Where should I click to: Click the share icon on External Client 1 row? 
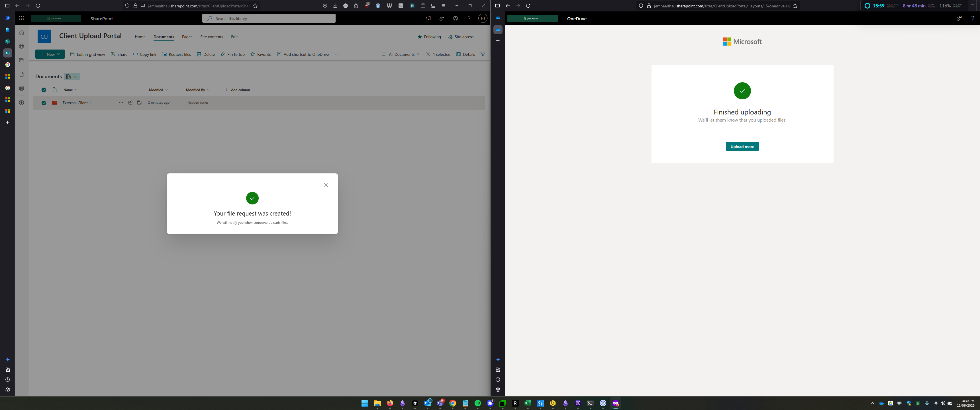tap(130, 103)
